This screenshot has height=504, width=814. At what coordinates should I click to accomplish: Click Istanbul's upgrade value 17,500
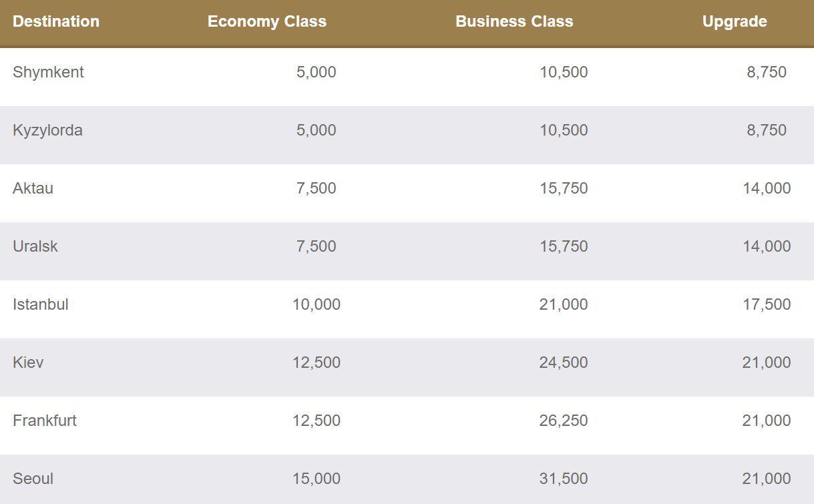click(767, 304)
